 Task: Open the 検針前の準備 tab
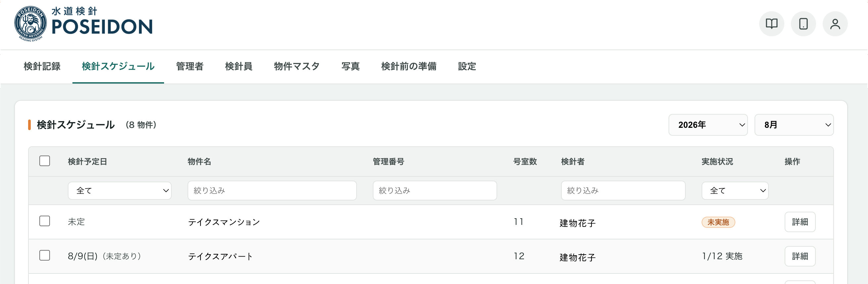[x=409, y=67]
